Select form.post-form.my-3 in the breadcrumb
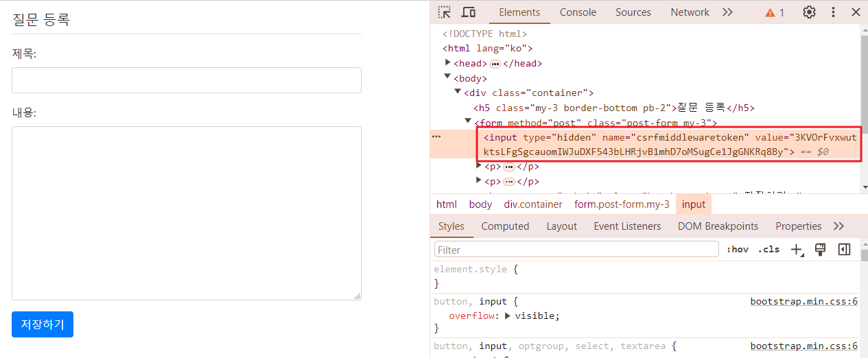868x358 pixels. pos(622,204)
